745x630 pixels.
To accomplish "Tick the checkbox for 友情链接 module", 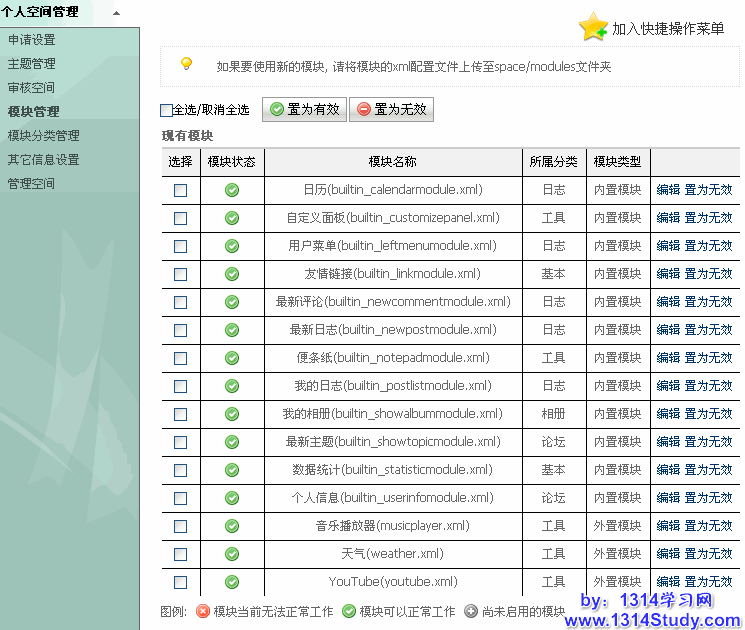I will 180,274.
